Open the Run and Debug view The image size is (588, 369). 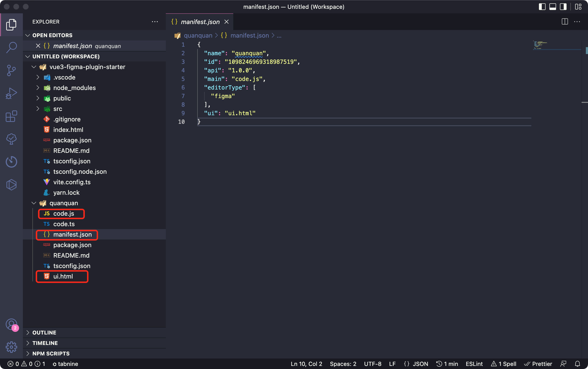(11, 93)
